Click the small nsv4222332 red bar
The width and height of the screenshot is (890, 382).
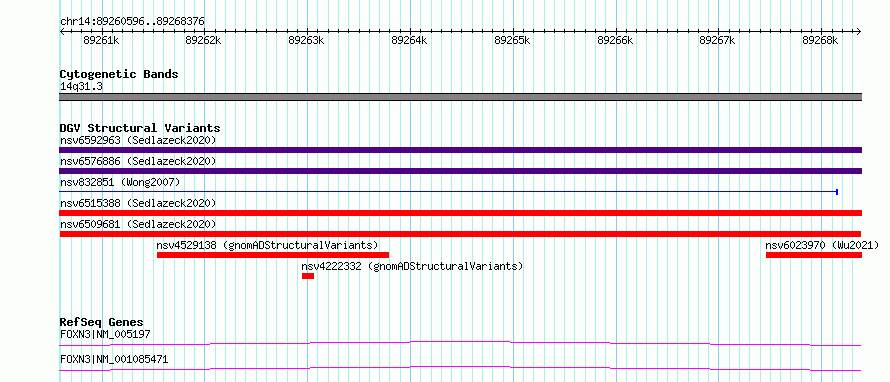pos(308,276)
